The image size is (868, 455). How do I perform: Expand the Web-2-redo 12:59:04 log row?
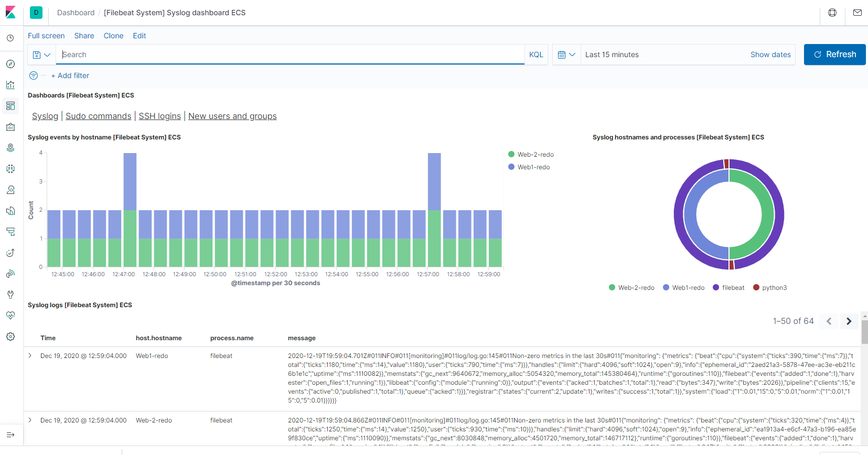coord(30,420)
